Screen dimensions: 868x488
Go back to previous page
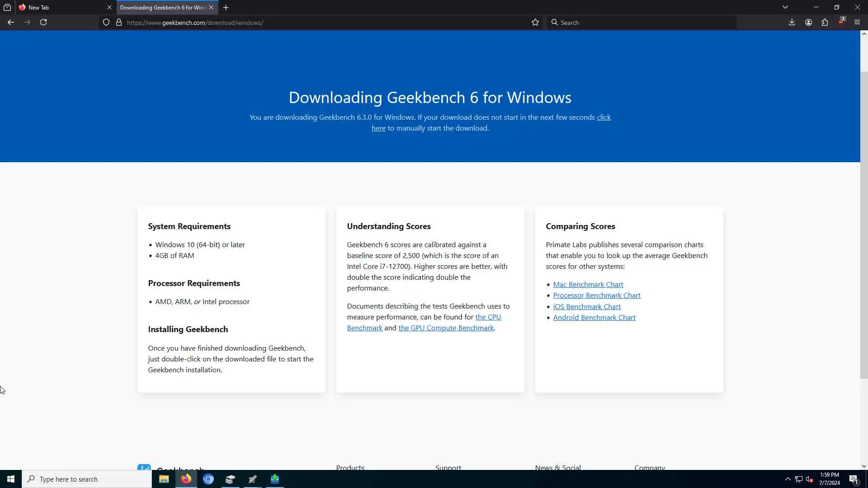11,22
